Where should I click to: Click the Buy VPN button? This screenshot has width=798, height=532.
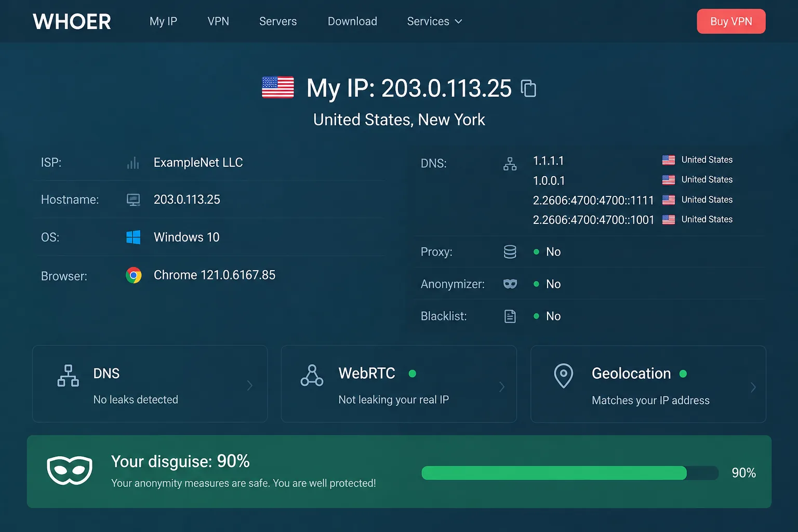[x=731, y=21]
